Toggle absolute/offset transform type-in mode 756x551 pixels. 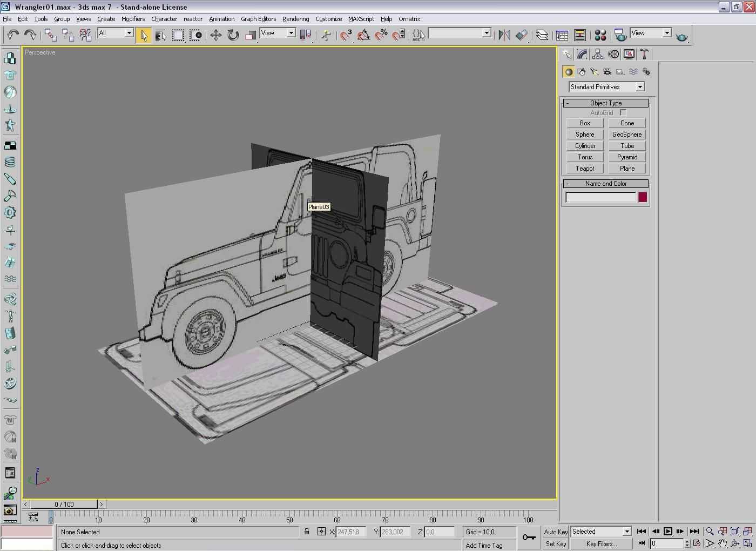click(x=321, y=532)
